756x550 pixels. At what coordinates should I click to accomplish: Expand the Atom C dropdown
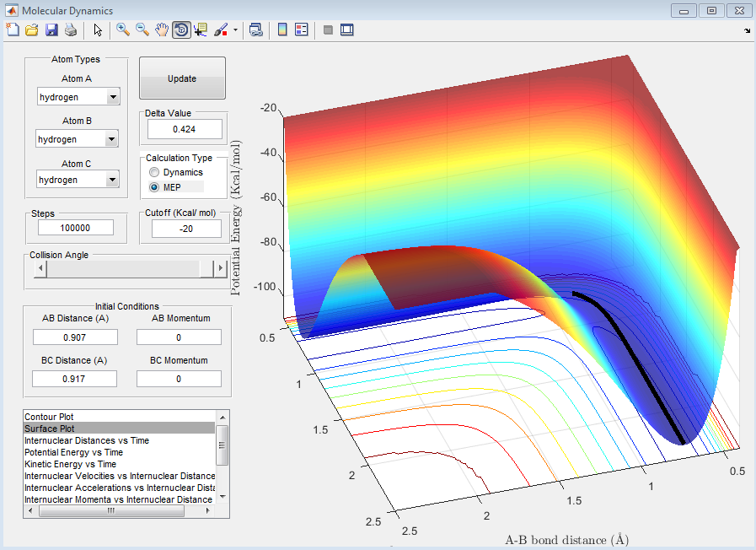click(111, 180)
